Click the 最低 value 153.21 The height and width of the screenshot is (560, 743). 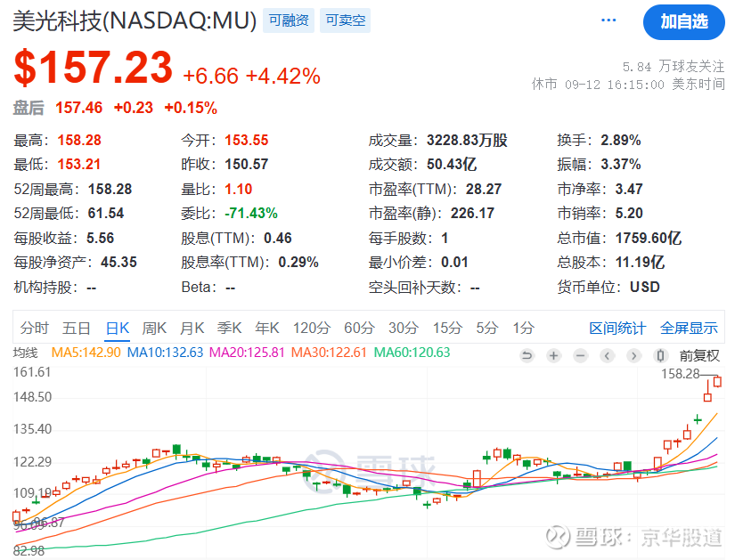[x=79, y=164]
